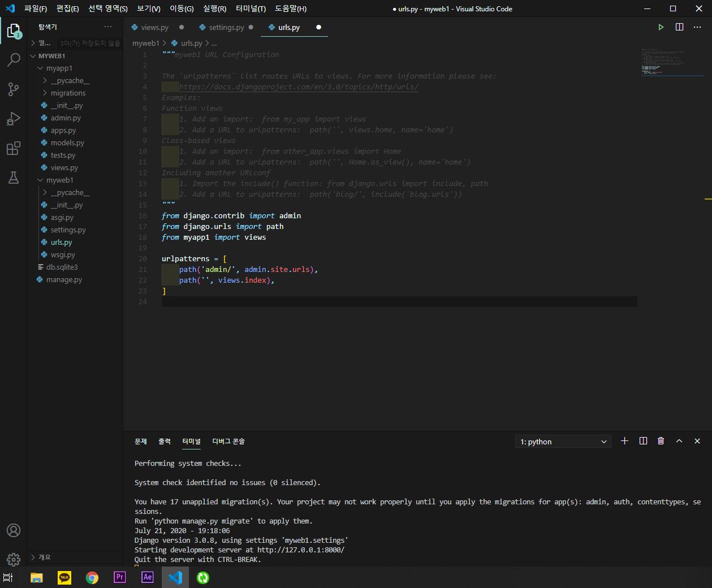This screenshot has height=588, width=712.
Task: Click the myweb1 breadcrumb segment
Action: pyautogui.click(x=146, y=43)
